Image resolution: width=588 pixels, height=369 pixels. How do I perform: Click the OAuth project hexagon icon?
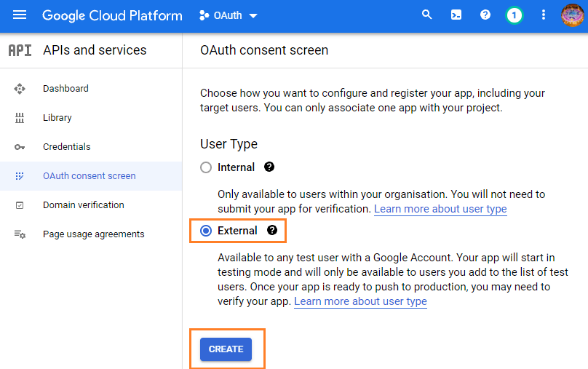(204, 15)
